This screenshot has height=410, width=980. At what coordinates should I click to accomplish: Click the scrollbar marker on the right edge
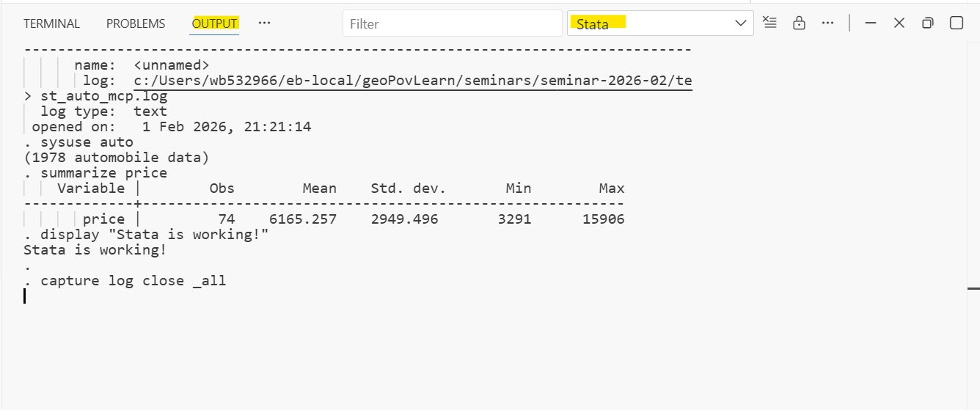(973, 289)
